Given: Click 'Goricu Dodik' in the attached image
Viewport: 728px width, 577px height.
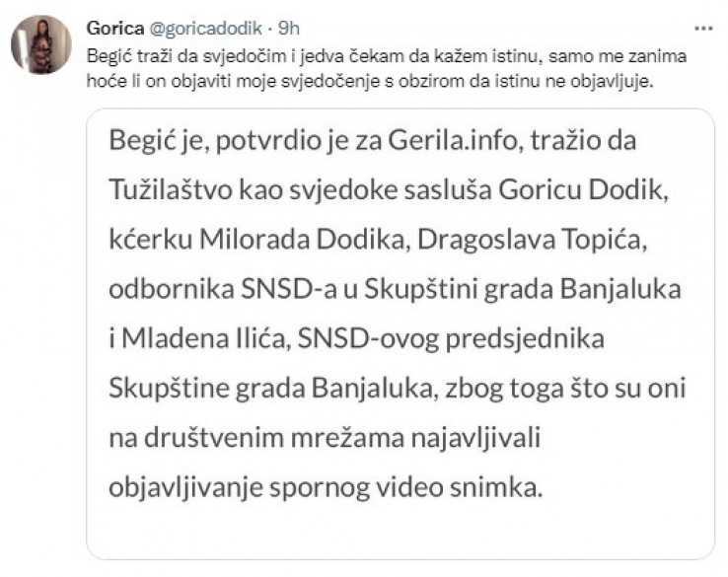Looking at the screenshot, I should [x=583, y=189].
